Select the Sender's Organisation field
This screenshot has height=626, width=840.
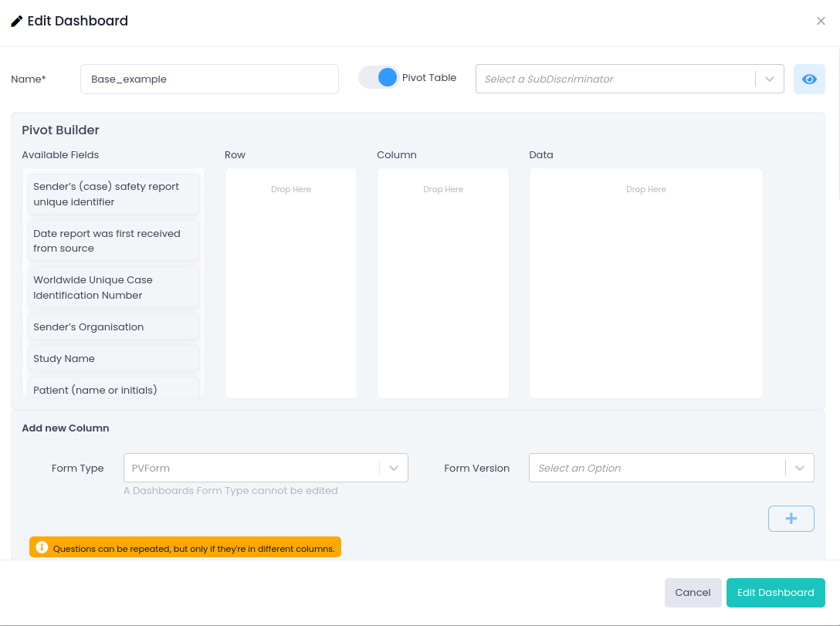[x=113, y=327]
